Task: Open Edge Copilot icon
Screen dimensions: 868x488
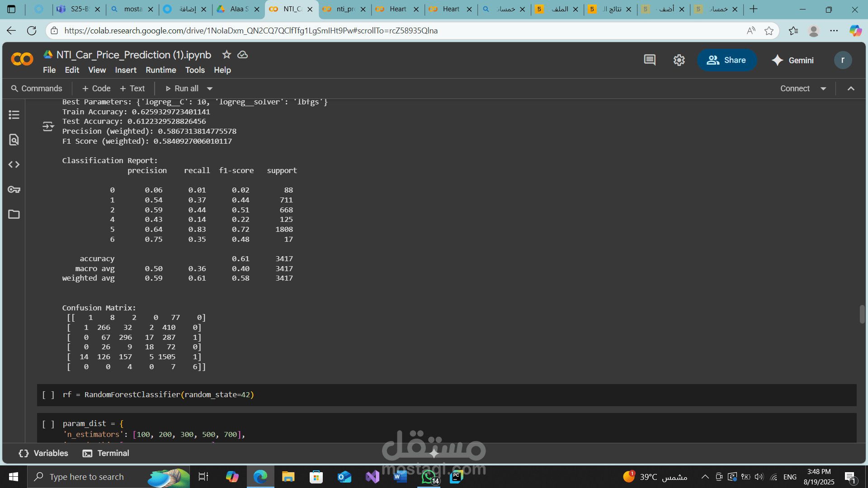Action: pos(855,30)
